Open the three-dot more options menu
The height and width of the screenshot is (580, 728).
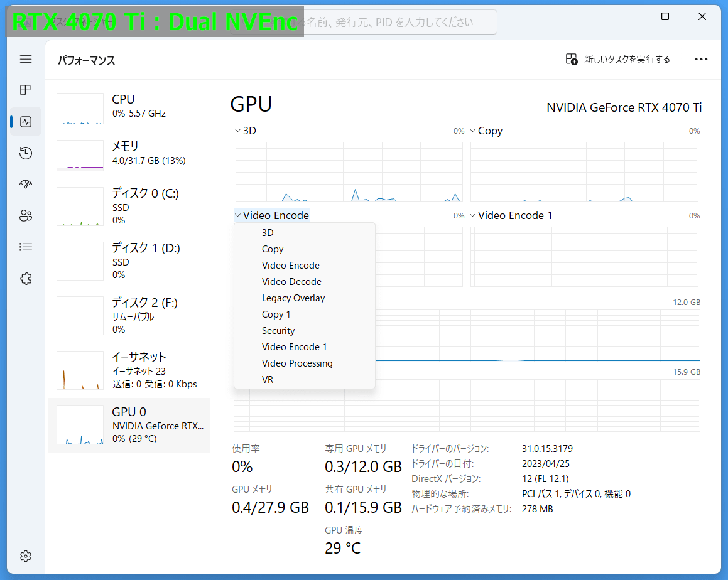(x=701, y=60)
